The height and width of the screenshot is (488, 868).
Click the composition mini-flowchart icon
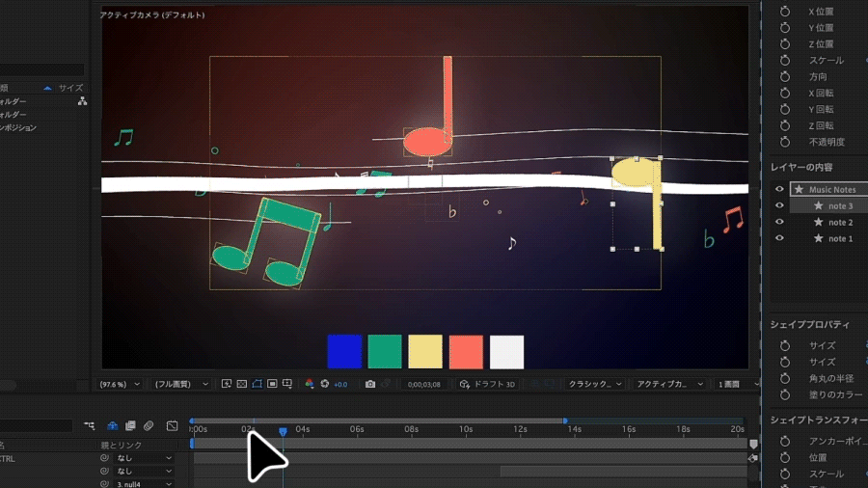click(89, 425)
